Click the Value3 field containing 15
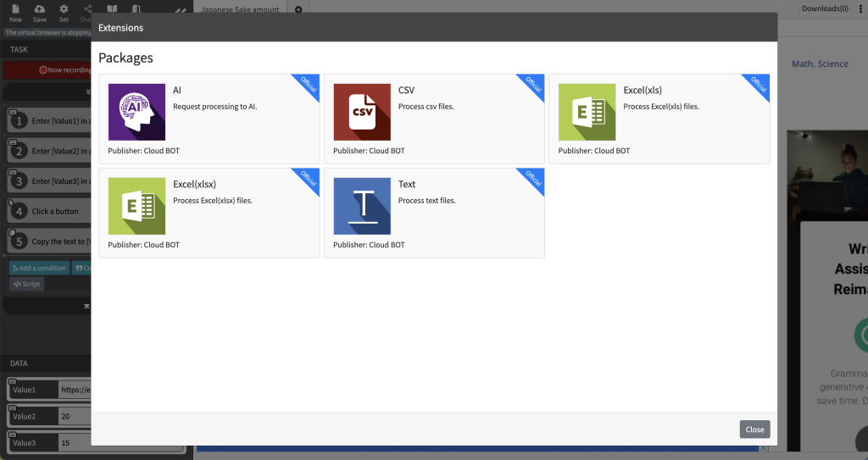Viewport: 868px width, 460px height. [75, 443]
